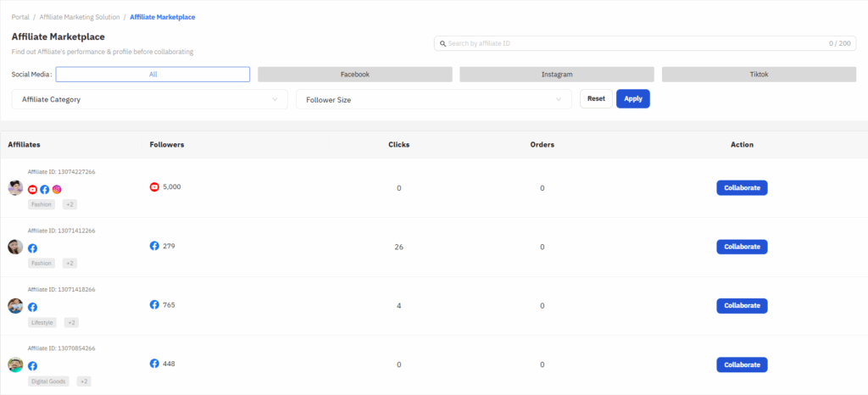The width and height of the screenshot is (868, 395).
Task: Click YouTube icon beside 5,000 followers
Action: click(x=154, y=186)
